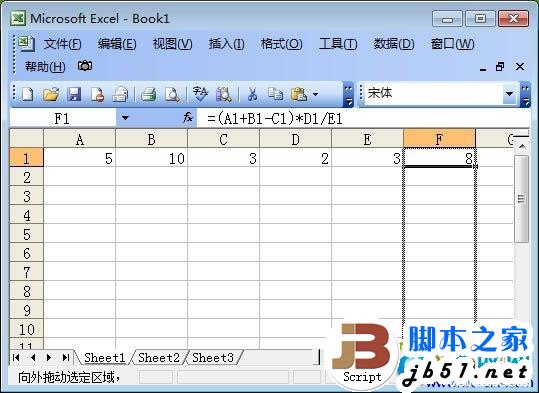Click the camera icon next to Help menu
The width and height of the screenshot is (539, 393).
(85, 65)
